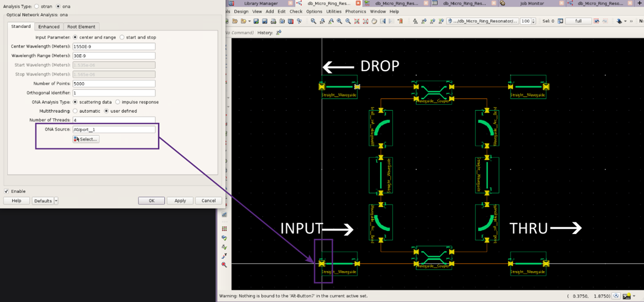The height and width of the screenshot is (302, 644).
Task: Switch to the Standard tab
Action: pos(21,26)
